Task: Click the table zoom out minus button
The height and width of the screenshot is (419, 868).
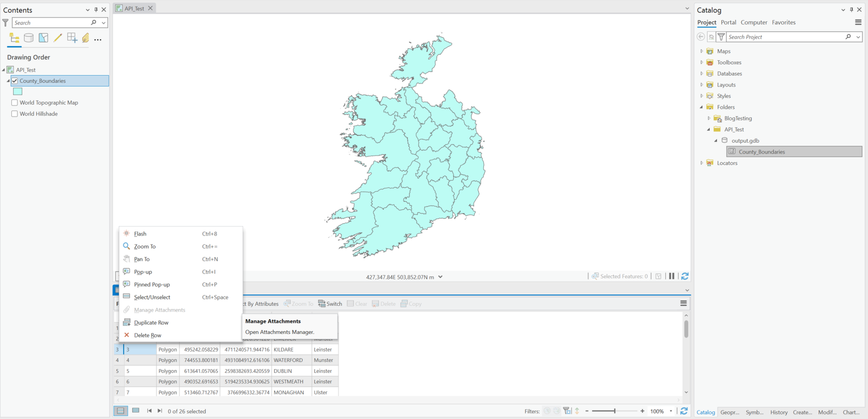Action: pyautogui.click(x=587, y=411)
